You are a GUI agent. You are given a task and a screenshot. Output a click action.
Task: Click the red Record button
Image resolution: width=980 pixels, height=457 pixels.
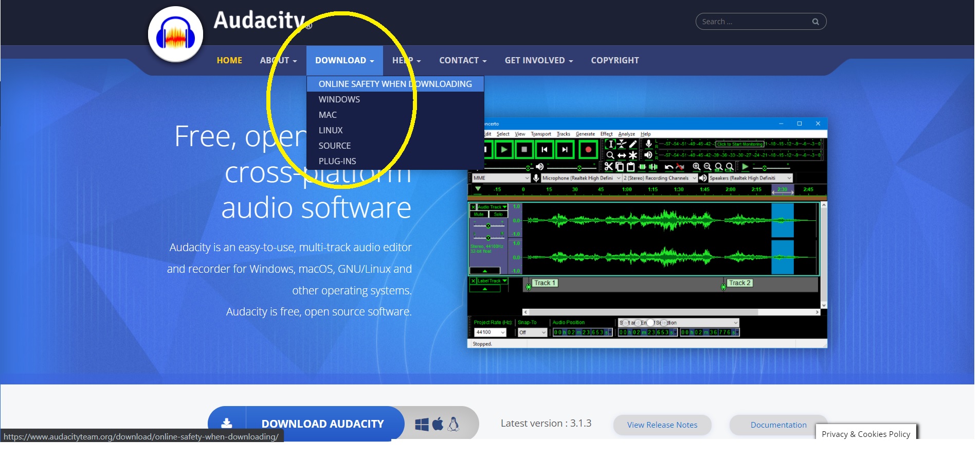click(x=588, y=150)
